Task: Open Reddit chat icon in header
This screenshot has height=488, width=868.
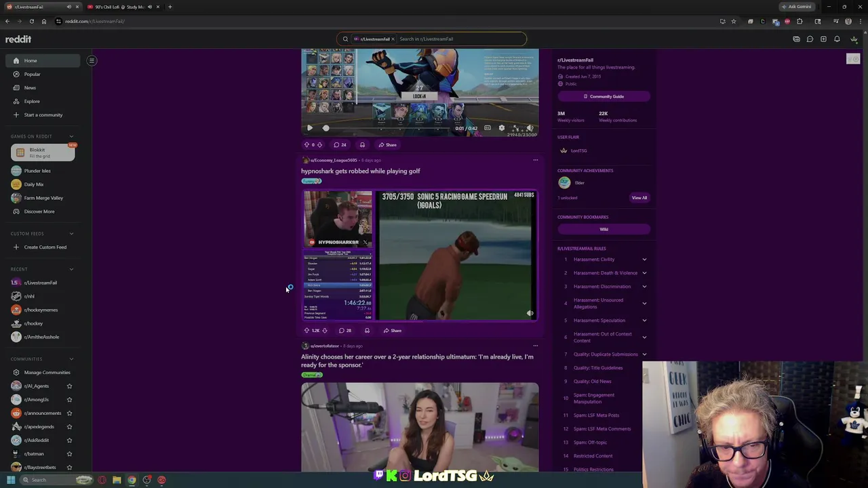Action: click(x=810, y=39)
